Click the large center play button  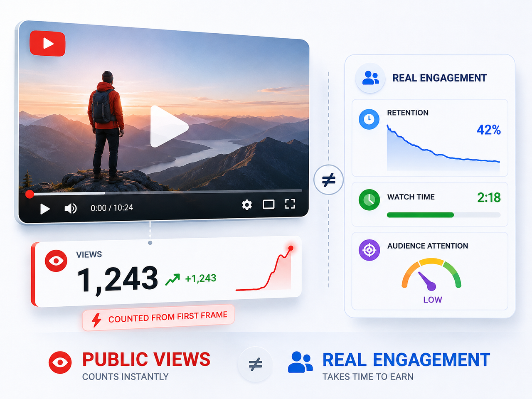pos(169,126)
